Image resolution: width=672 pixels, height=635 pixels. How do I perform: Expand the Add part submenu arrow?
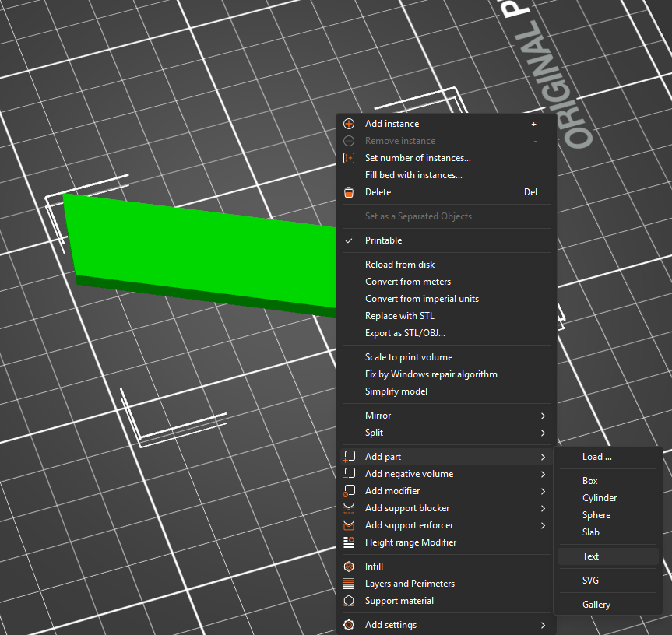543,457
